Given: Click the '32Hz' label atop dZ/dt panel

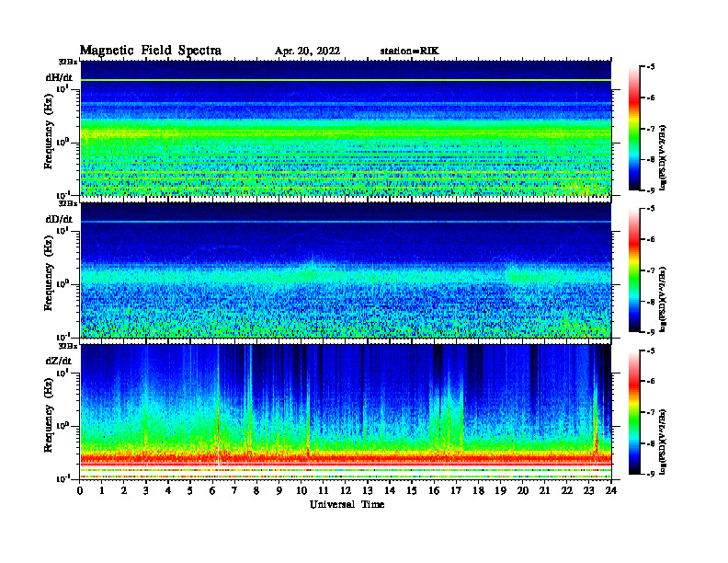Looking at the screenshot, I should point(68,346).
